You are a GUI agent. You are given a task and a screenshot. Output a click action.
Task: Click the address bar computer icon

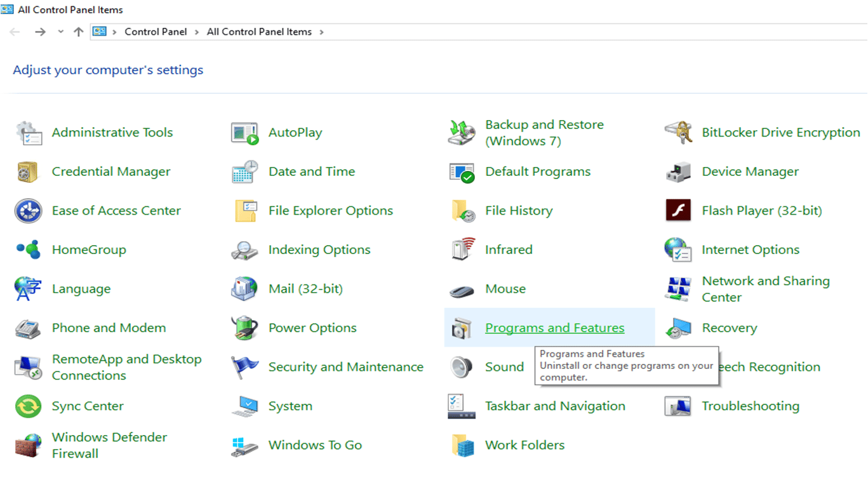click(100, 32)
